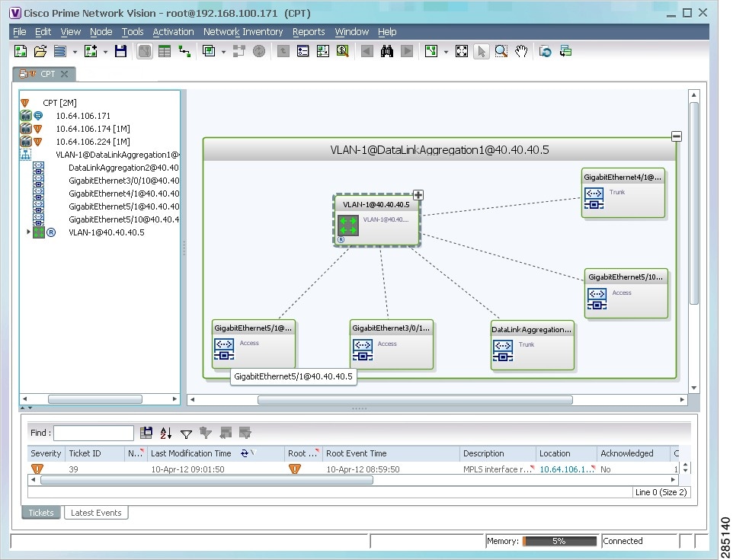Activate the Zoom Selection magnifier tool
Screen dimensions: 733x560
[501, 51]
